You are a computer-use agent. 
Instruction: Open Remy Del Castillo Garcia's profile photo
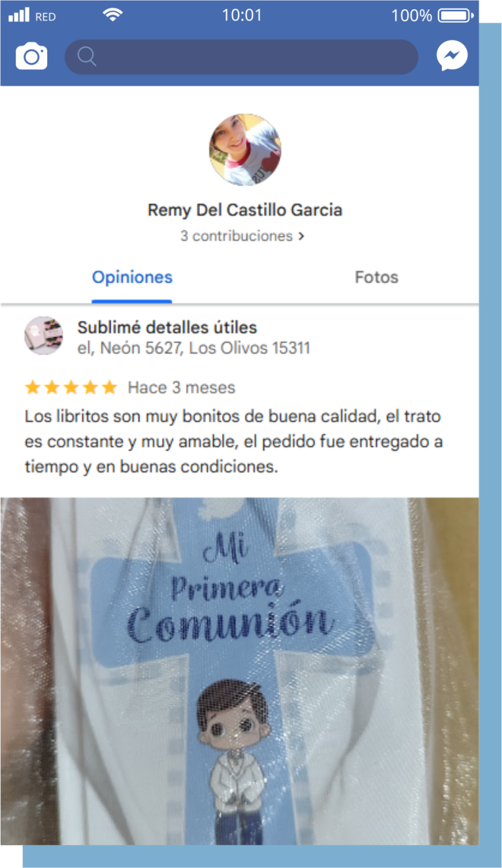tap(245, 150)
